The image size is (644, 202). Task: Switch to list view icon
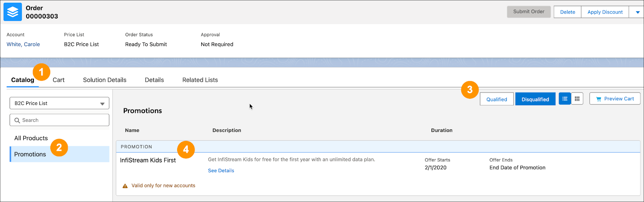click(565, 99)
